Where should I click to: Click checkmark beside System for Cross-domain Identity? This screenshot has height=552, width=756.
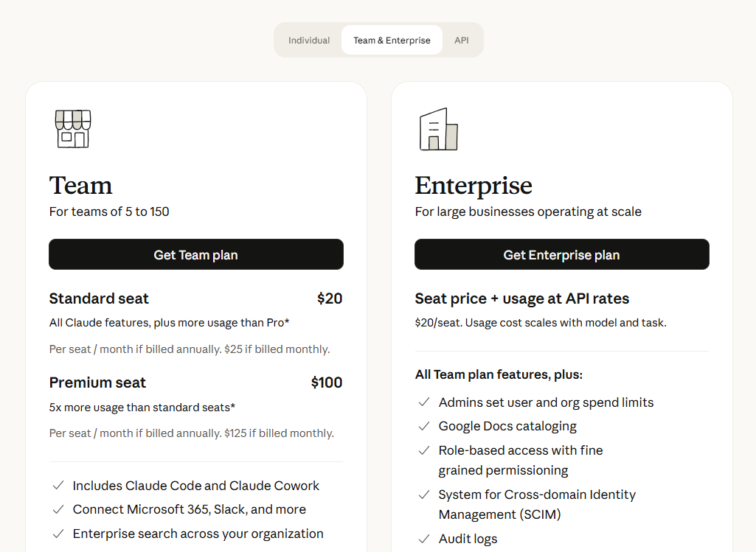click(x=424, y=495)
